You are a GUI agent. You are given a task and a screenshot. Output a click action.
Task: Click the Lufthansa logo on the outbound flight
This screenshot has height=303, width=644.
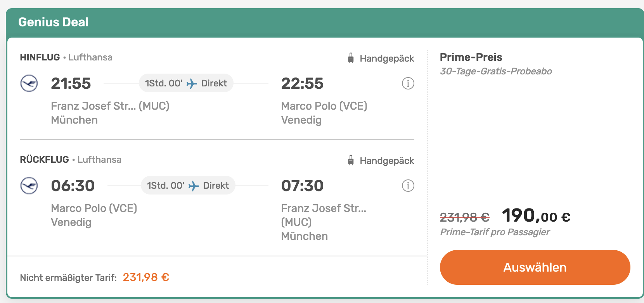pyautogui.click(x=29, y=83)
